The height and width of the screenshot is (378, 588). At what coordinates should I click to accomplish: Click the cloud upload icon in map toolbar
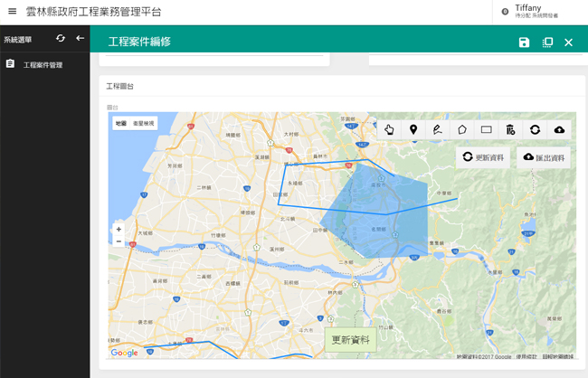coord(559,129)
